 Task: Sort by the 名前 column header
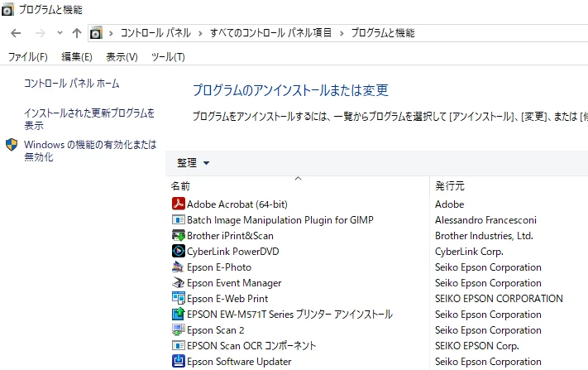180,185
